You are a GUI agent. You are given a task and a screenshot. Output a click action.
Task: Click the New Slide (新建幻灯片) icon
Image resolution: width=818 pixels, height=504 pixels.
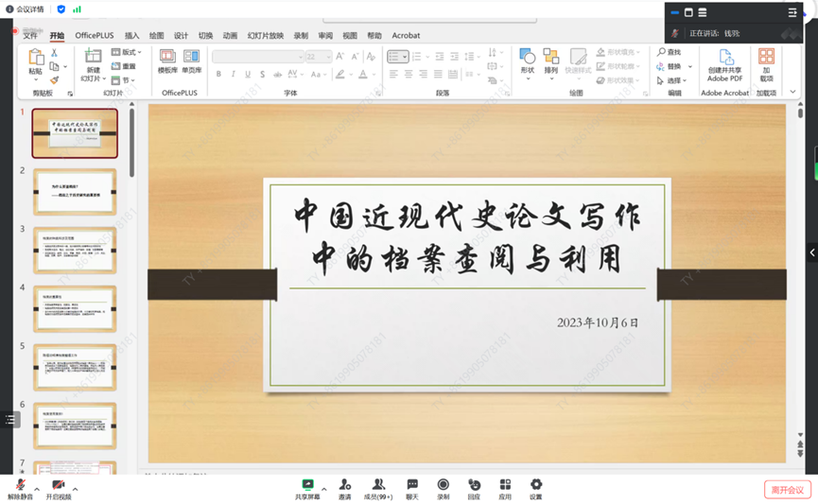pos(93,63)
